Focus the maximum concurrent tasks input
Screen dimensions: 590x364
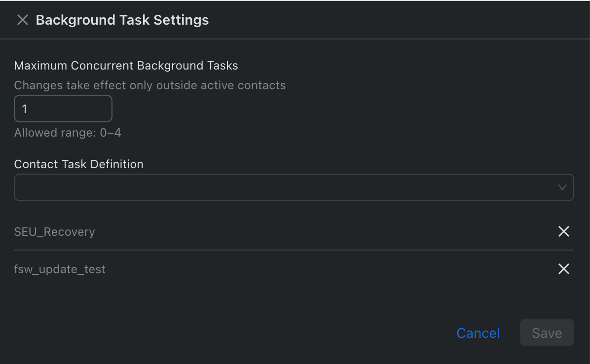(x=63, y=109)
